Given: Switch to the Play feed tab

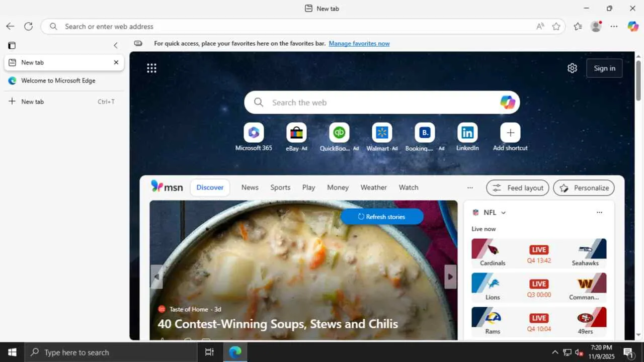Looking at the screenshot, I should [308, 188].
